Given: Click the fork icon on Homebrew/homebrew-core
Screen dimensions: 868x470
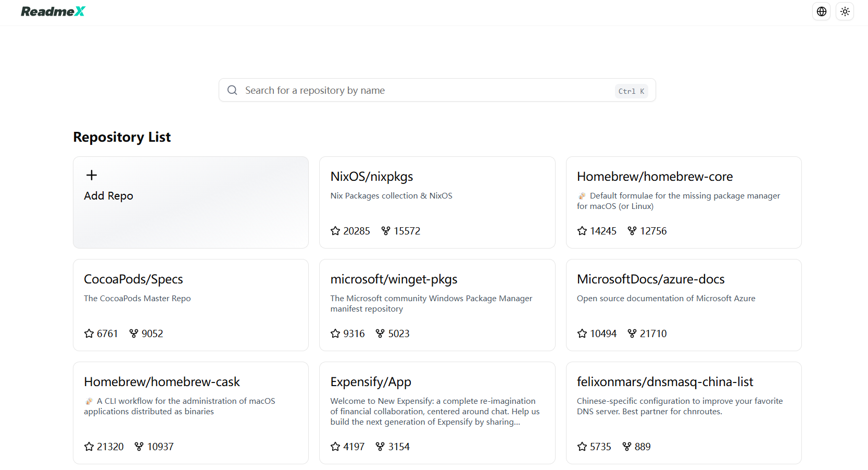Looking at the screenshot, I should [x=632, y=231].
